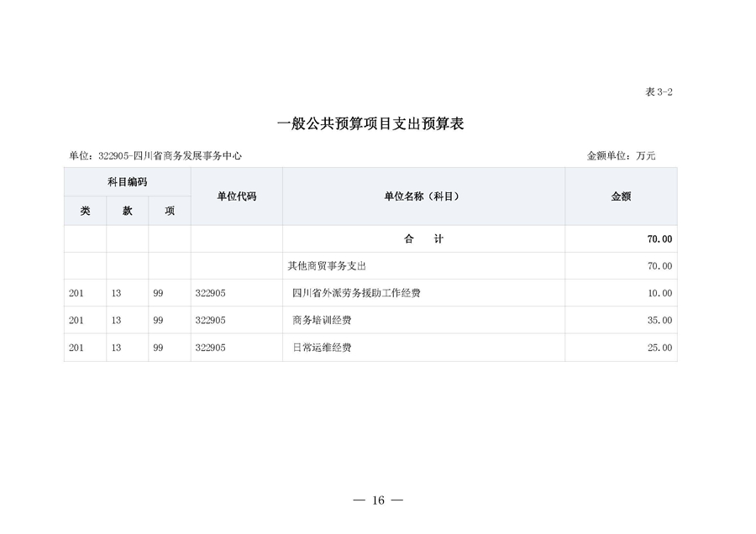Select the row 其他商贸事务支出
The image size is (756, 534).
(x=326, y=266)
